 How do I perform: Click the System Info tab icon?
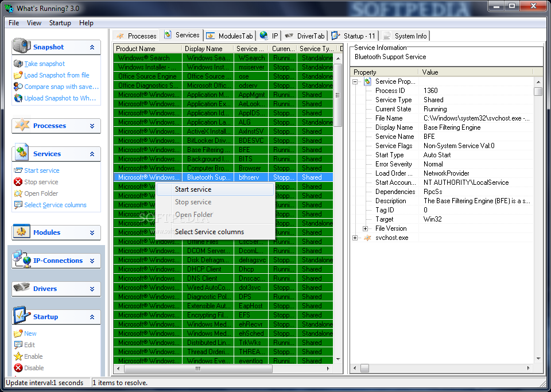point(387,36)
